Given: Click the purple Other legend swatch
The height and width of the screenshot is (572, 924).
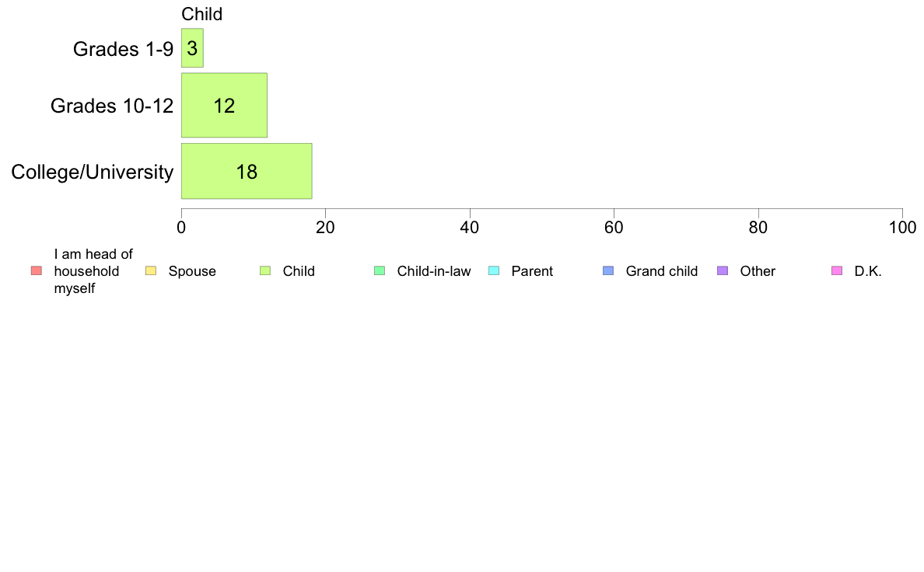Looking at the screenshot, I should 723,271.
